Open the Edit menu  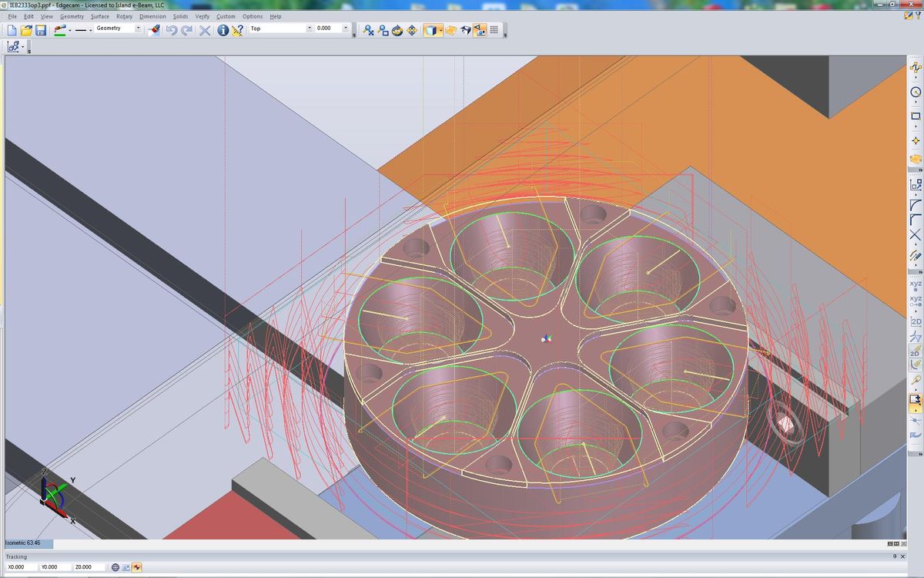click(28, 16)
